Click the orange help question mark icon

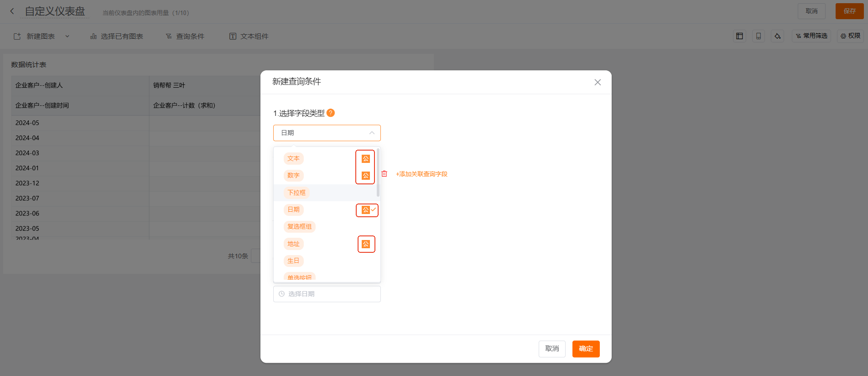pos(331,113)
